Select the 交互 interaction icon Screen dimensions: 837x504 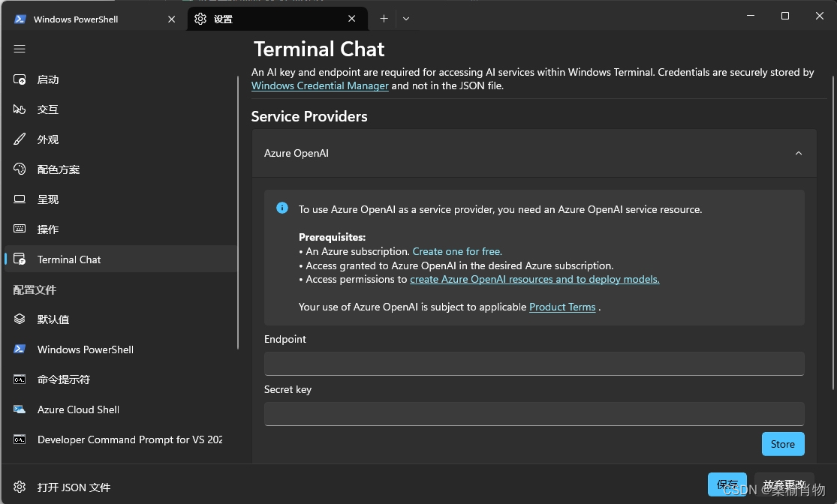point(20,109)
